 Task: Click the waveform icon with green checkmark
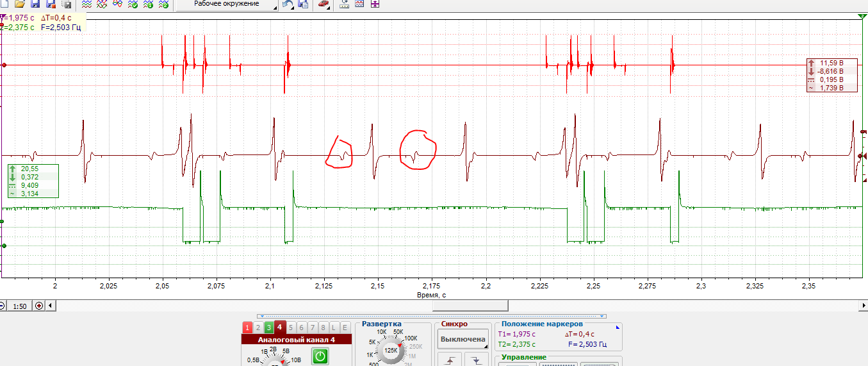(x=133, y=4)
